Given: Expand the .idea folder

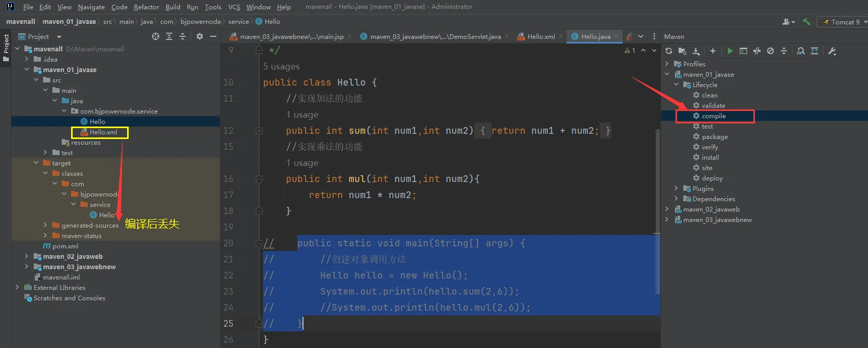Looking at the screenshot, I should (27, 59).
